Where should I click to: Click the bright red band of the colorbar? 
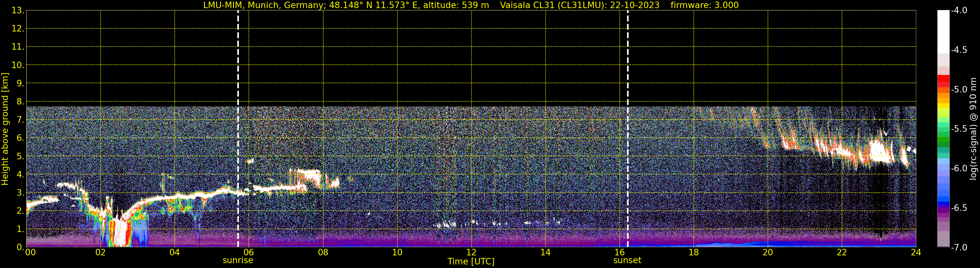944,79
